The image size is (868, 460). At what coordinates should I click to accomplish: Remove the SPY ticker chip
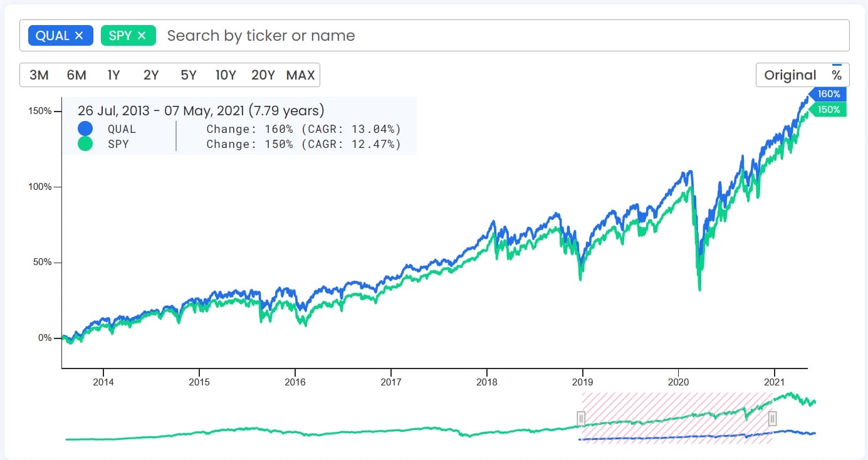[x=141, y=36]
